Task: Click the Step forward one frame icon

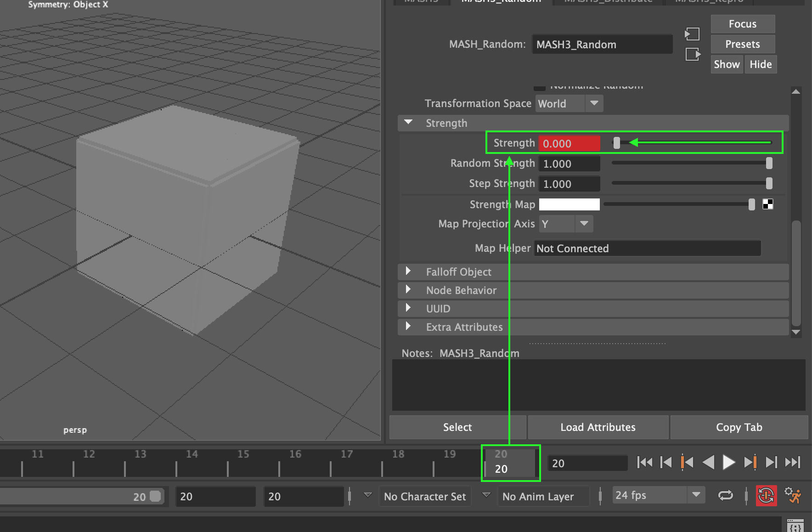Action: (772, 462)
